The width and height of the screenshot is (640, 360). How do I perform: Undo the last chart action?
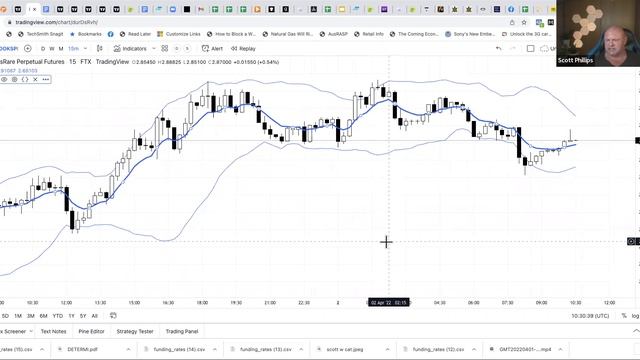click(x=498, y=49)
